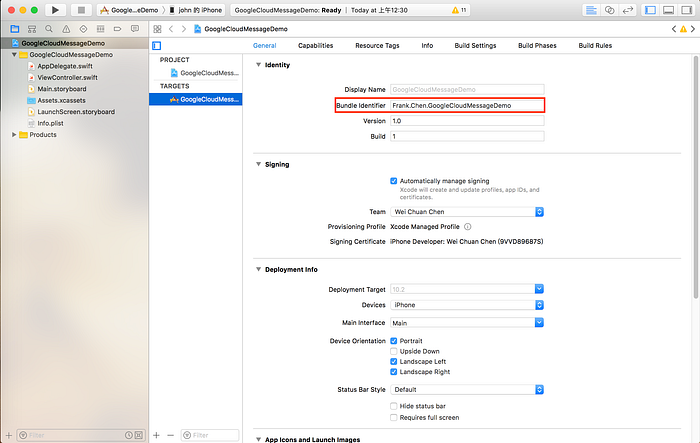Collapse the Signing section
Viewport: 700px width, 443px height.
(x=258, y=164)
